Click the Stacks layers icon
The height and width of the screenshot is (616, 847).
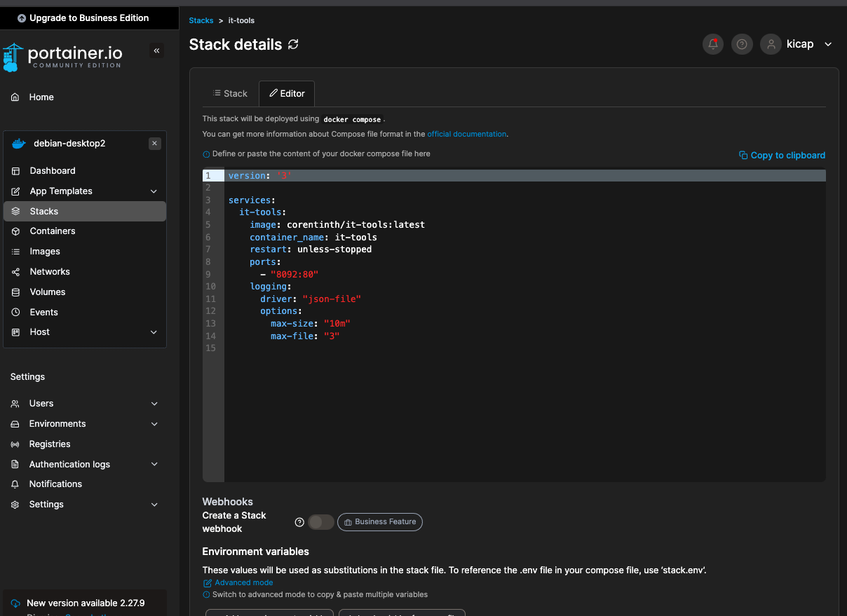[x=15, y=212]
